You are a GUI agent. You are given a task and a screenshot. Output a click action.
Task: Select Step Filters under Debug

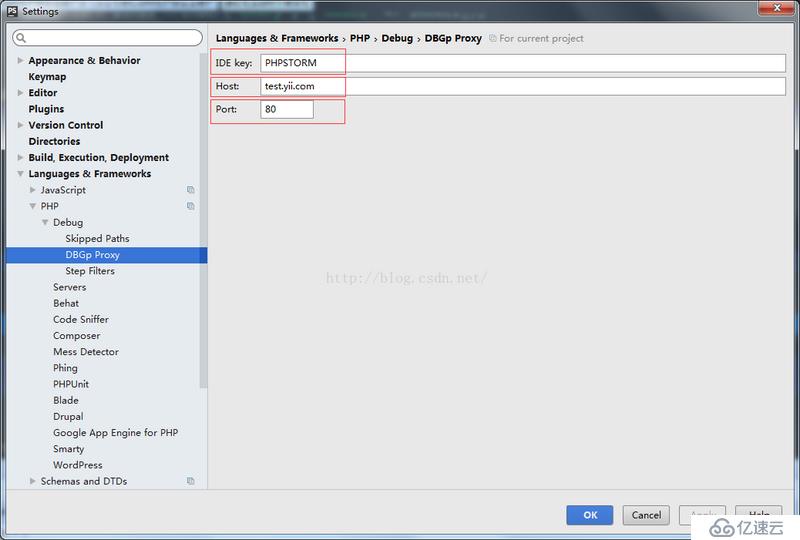pyautogui.click(x=90, y=271)
